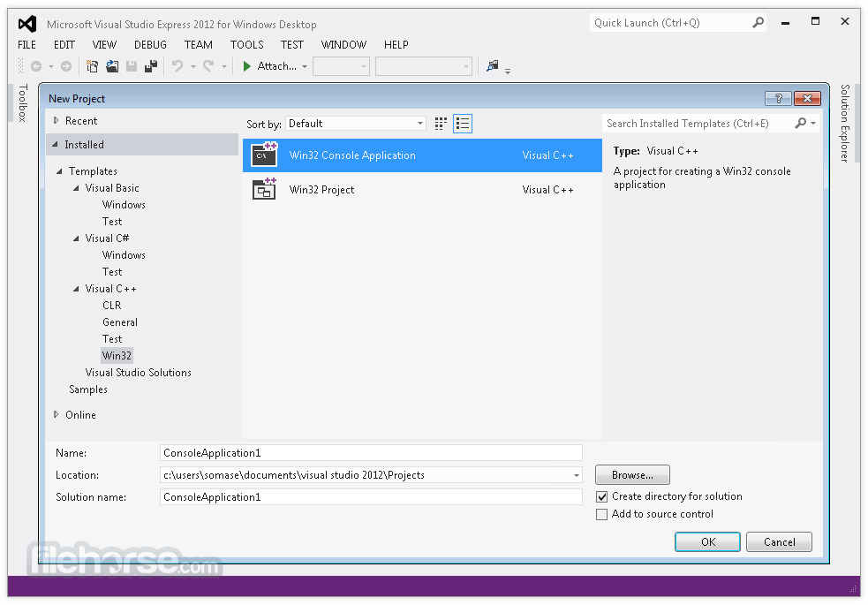Open the HELP menu
This screenshot has height=605, width=868.
pos(396,45)
